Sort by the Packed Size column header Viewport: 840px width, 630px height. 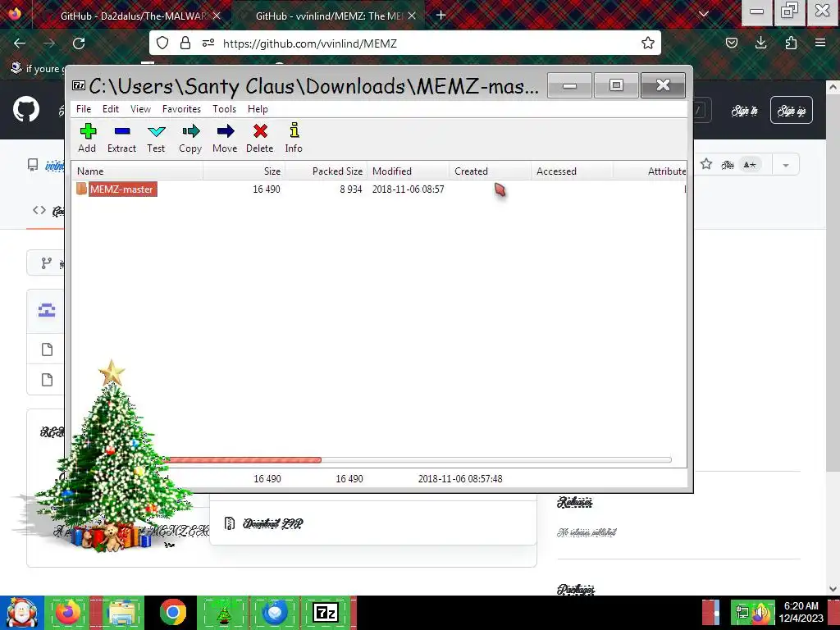coord(326,171)
